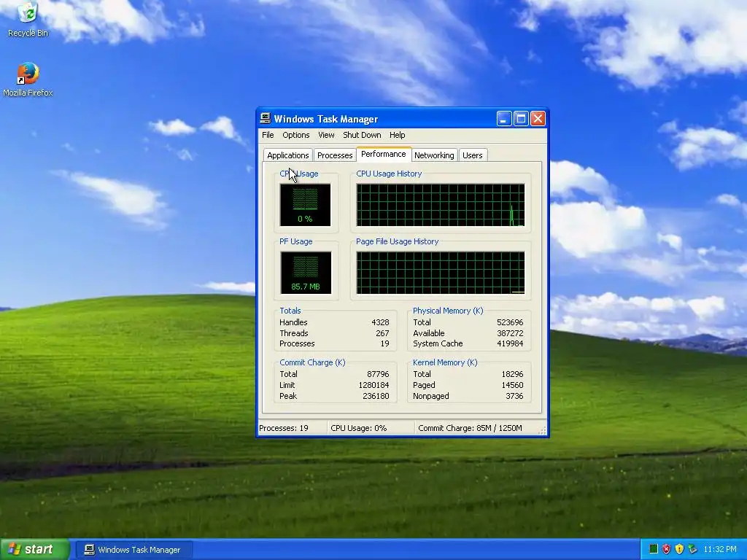Click the Physical Memory (K) group heading
Image resolution: width=747 pixels, height=560 pixels.
click(x=447, y=311)
